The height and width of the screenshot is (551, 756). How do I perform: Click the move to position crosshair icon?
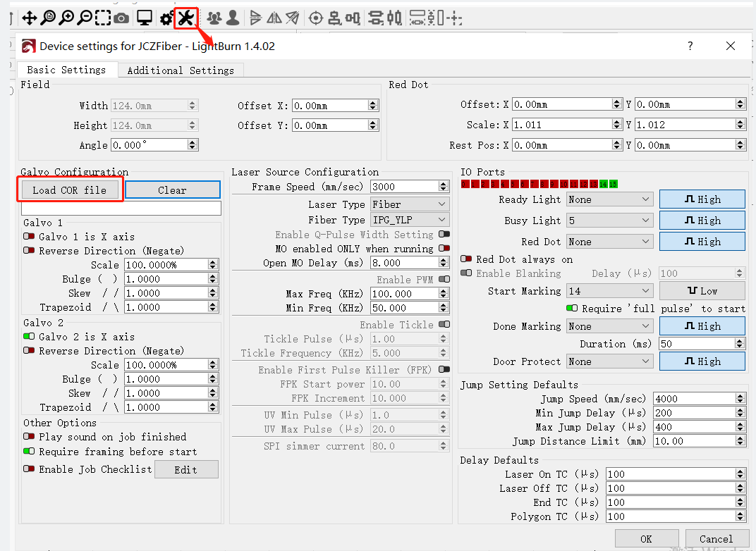pos(454,18)
